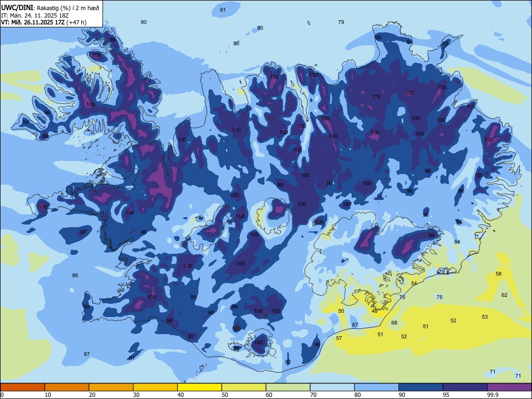Click the legend scale label 99.9
This screenshot has width=532, height=399.
[492, 395]
